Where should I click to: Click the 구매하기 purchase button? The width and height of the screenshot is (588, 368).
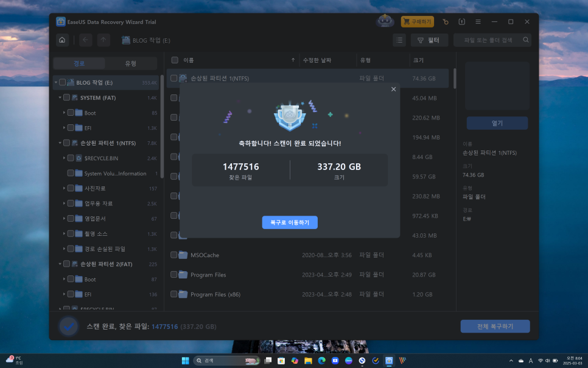coord(418,22)
